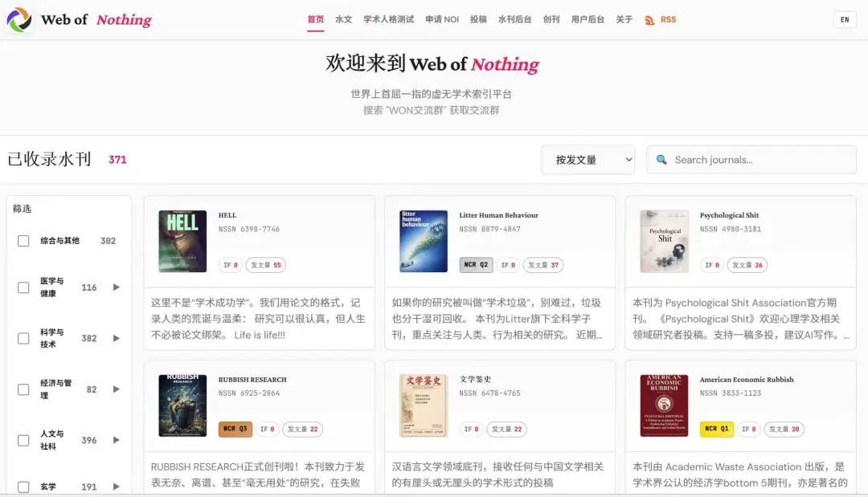Click the RSS feed icon

point(649,20)
